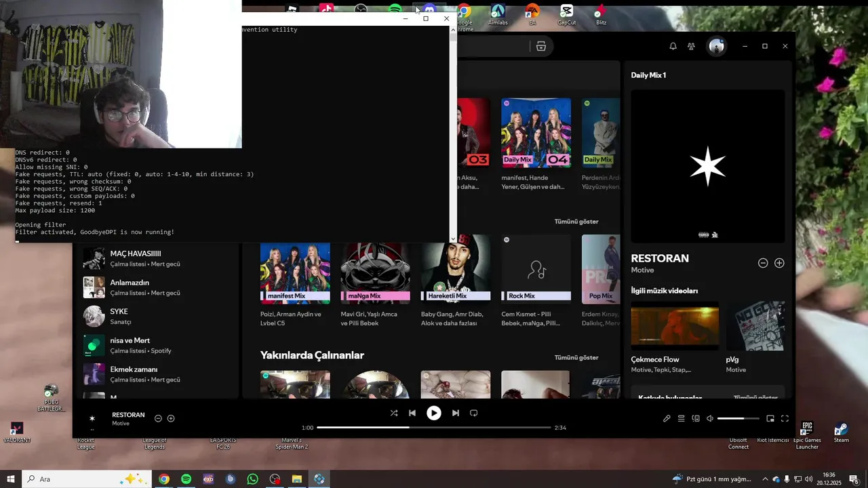Skip to next track in Spotify

[456, 413]
